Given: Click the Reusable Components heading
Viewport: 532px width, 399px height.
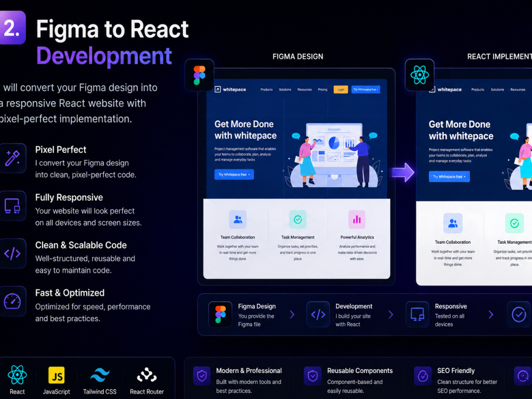Looking at the screenshot, I should coord(360,371).
